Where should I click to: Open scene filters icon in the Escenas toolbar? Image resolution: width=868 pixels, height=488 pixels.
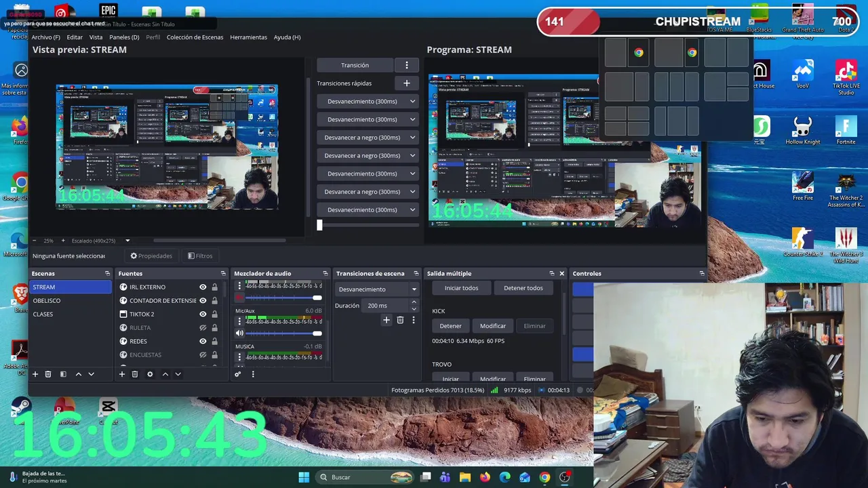[x=63, y=374]
